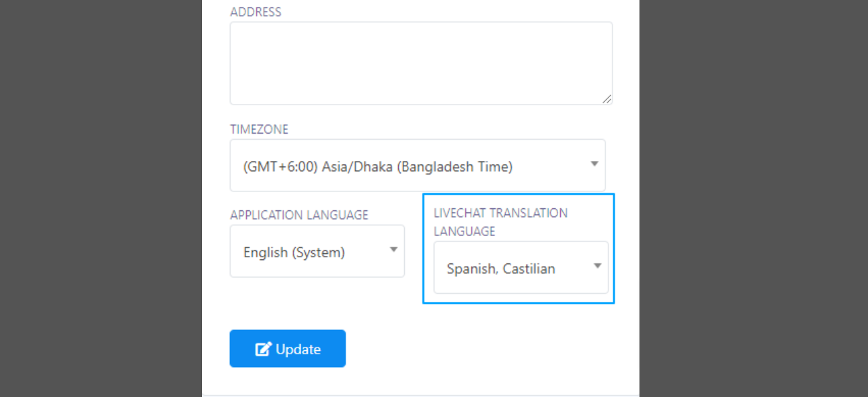Open the Application Language select box
This screenshot has height=397, width=868.
click(x=317, y=251)
